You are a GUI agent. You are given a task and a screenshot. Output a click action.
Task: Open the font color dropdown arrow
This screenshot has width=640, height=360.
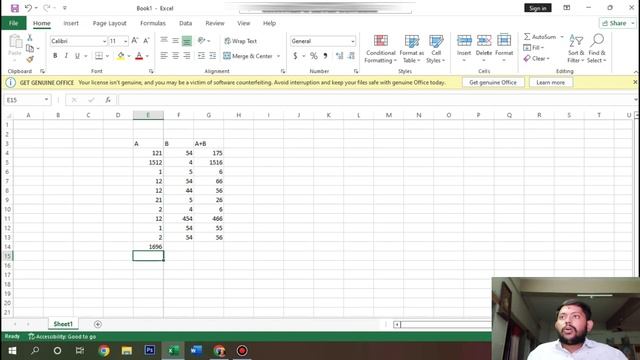pos(147,56)
